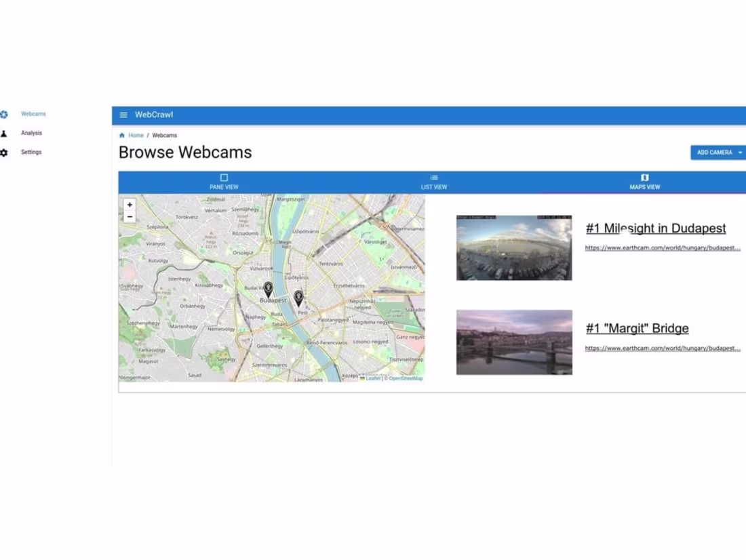
Task: Click the Settings gear icon
Action: (5, 152)
